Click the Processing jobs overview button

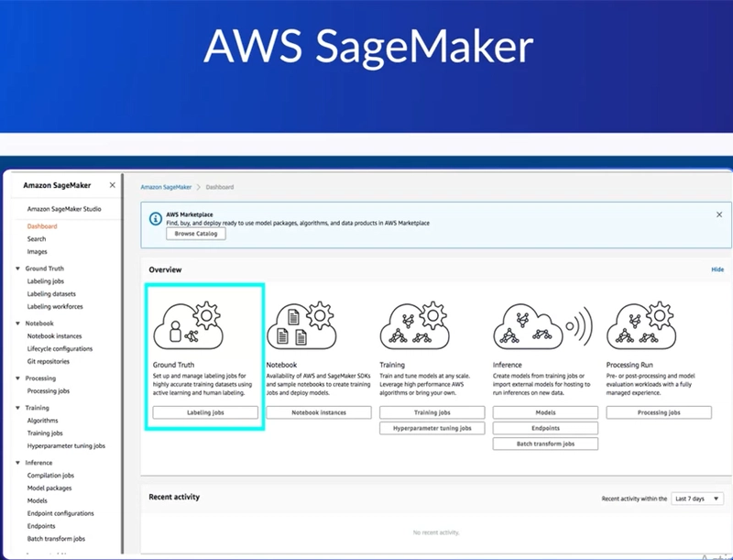point(659,412)
